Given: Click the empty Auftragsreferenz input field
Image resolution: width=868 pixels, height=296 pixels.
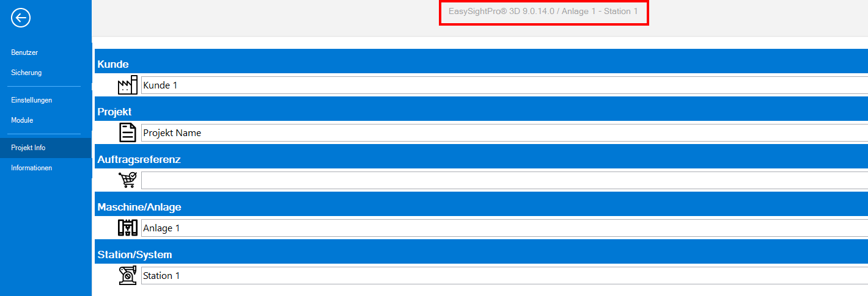Looking at the screenshot, I should click(501, 181).
